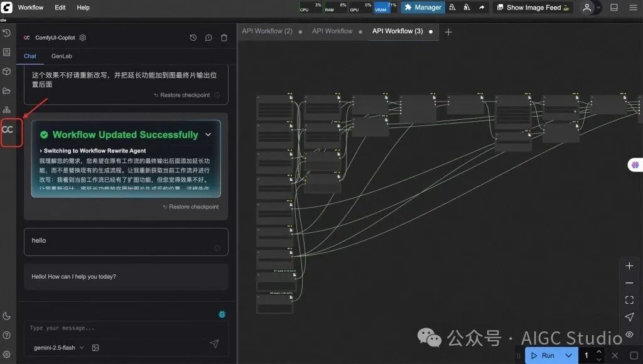The image size is (643, 364).
Task: Click the Show Image Feed button
Action: [x=533, y=8]
